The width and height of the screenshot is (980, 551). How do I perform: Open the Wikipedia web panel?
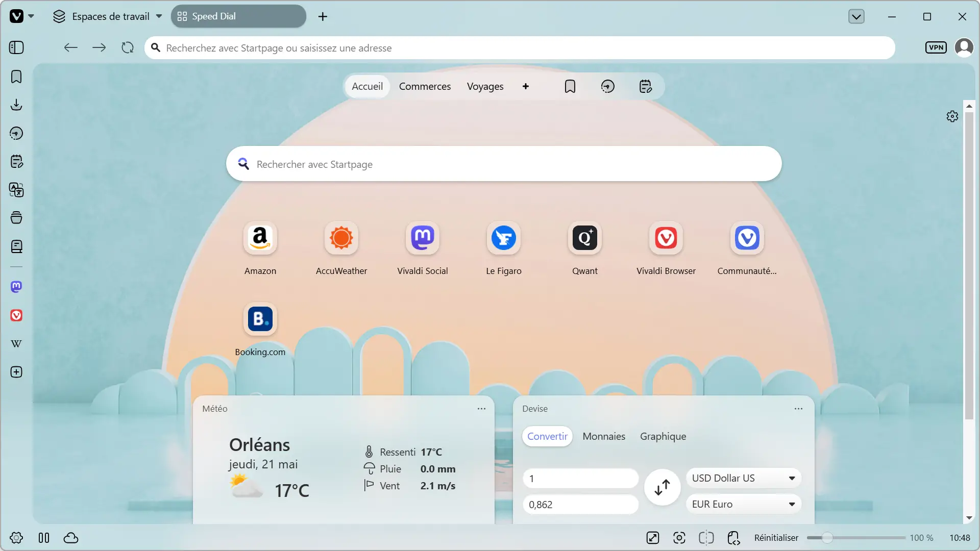[16, 344]
